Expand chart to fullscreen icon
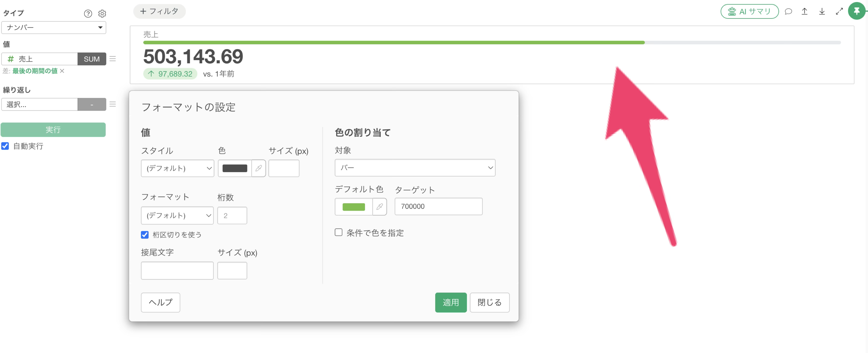 point(839,11)
